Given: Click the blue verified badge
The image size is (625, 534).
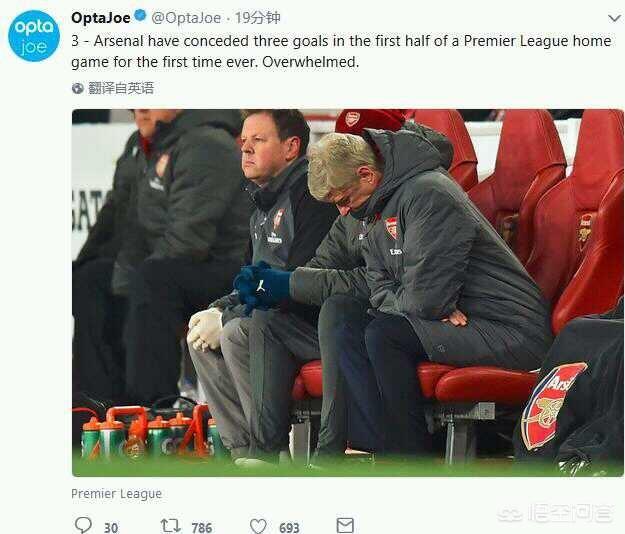Looking at the screenshot, I should tap(140, 17).
